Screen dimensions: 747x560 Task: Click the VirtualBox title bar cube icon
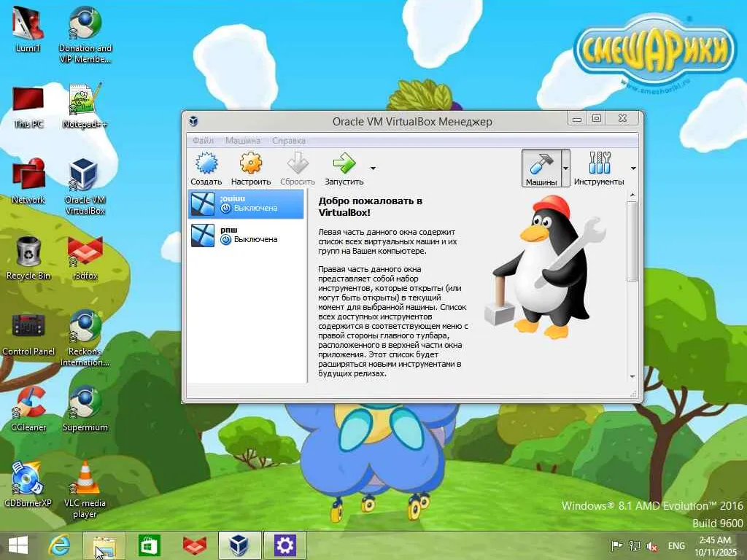coord(193,121)
